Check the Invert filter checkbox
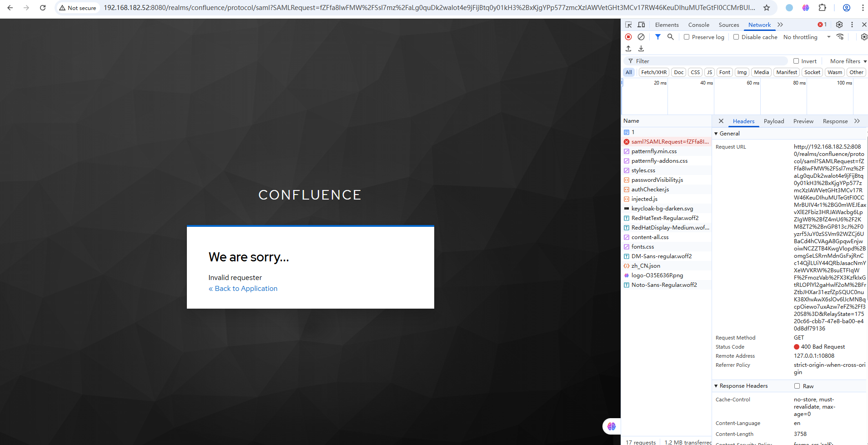 point(796,61)
